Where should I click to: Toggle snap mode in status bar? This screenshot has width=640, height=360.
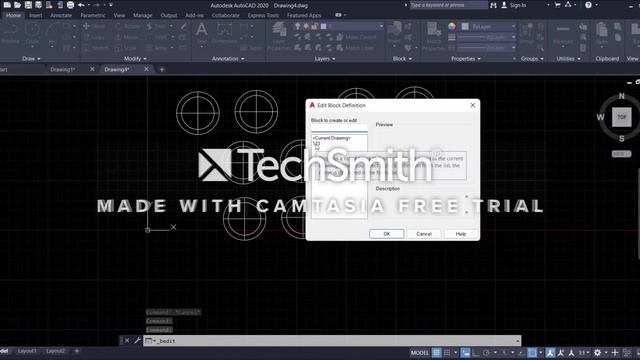pos(447,352)
